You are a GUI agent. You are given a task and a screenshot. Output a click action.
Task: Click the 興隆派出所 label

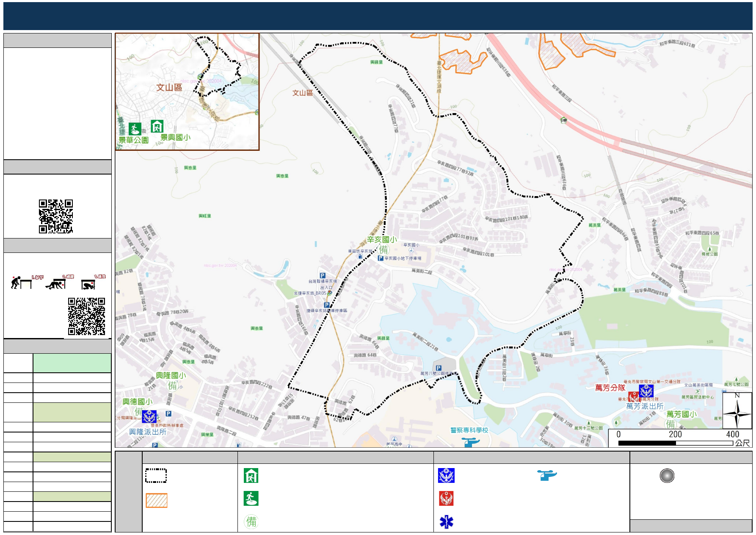tap(148, 432)
